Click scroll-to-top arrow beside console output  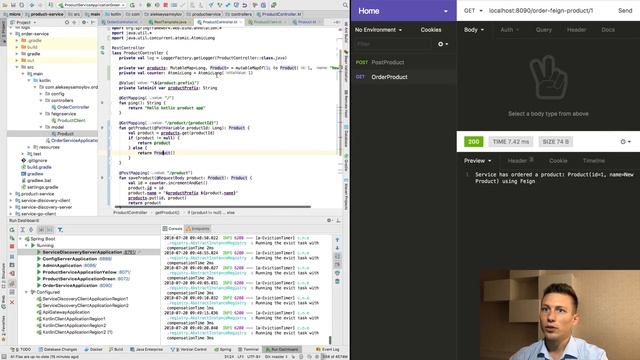pos(337,240)
